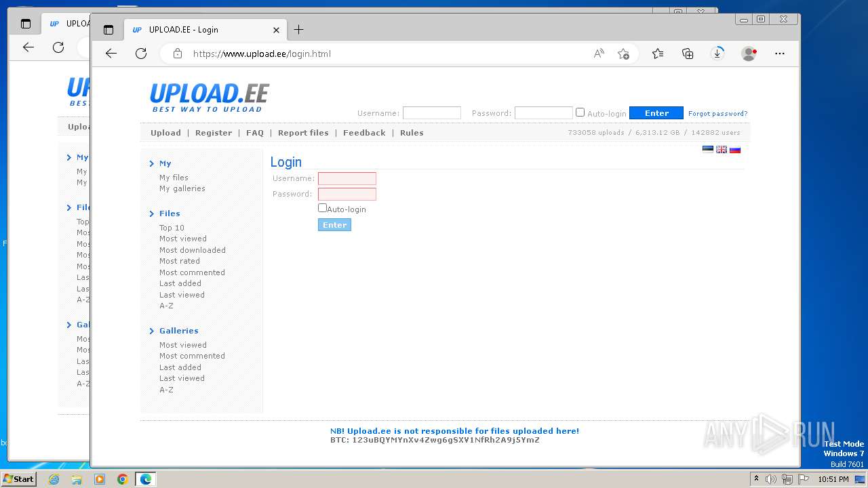Open Most rated files link

180,261
